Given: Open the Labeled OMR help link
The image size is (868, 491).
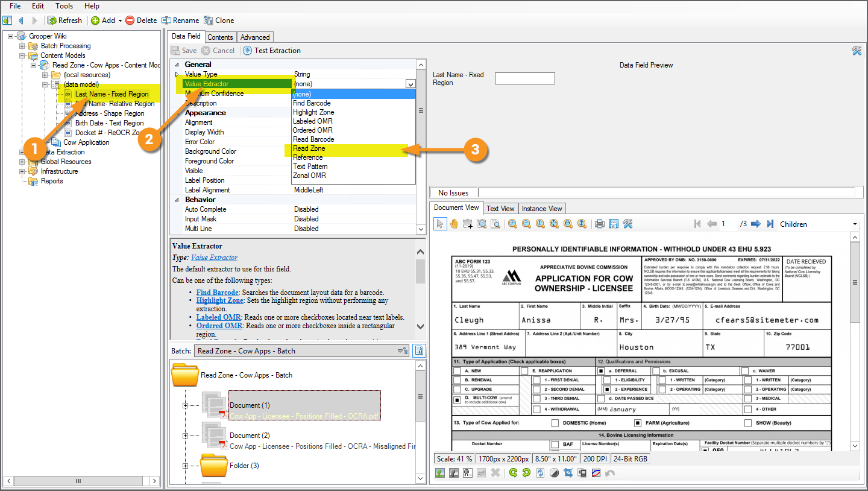Looking at the screenshot, I should 218,317.
